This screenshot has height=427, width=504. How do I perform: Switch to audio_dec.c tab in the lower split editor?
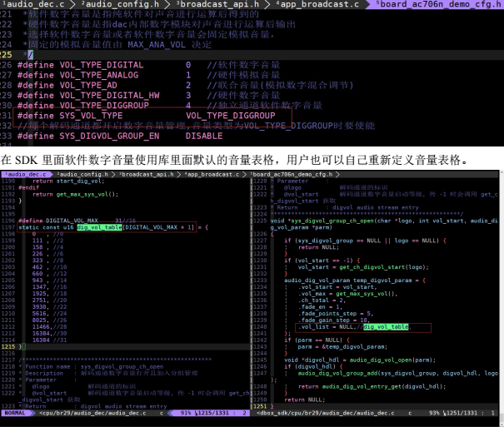point(27,174)
